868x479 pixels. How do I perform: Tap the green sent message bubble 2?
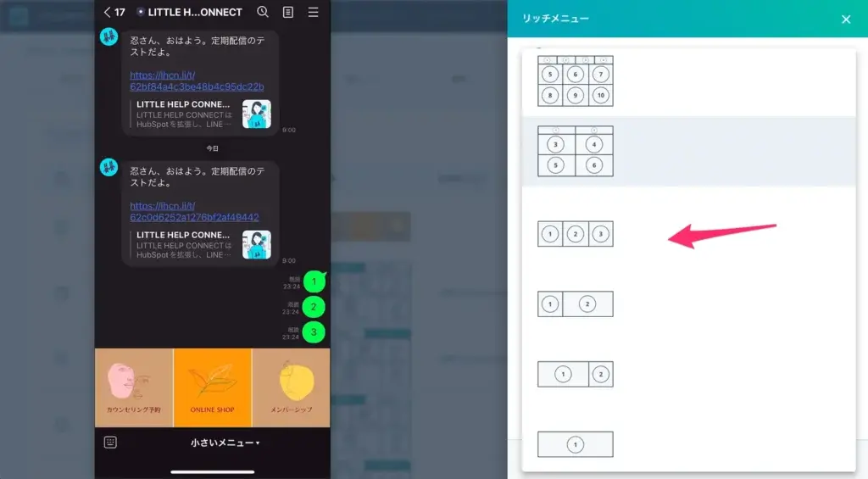click(x=314, y=307)
